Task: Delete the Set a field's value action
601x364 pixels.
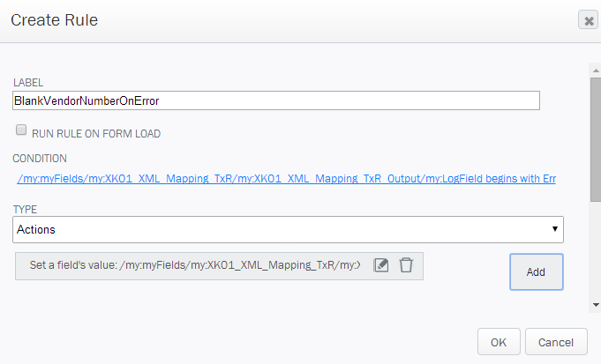Action: [406, 265]
